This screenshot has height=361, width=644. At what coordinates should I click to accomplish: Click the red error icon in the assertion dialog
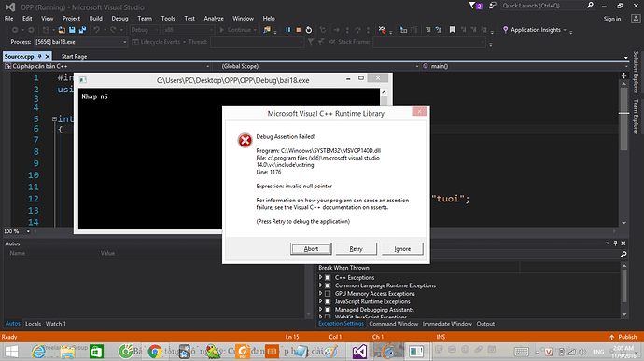245,141
